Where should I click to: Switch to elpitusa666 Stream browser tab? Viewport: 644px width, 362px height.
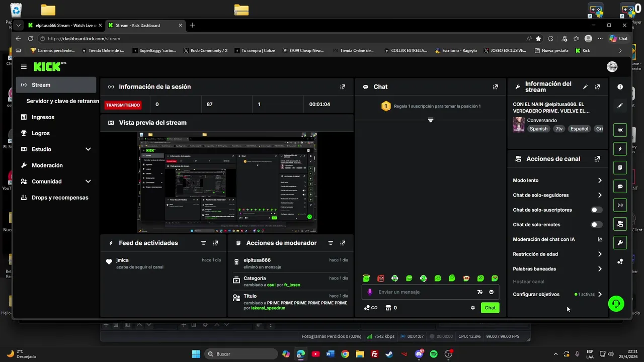tap(65, 25)
